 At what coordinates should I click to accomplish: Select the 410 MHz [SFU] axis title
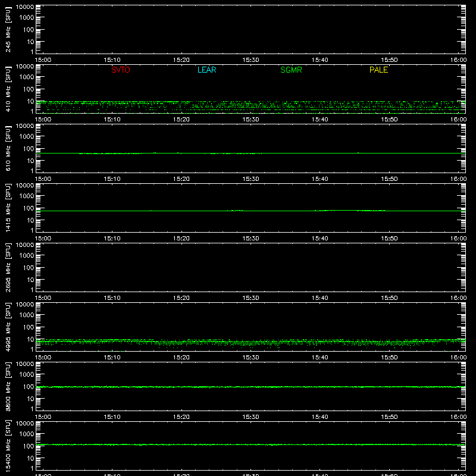(x=8, y=89)
